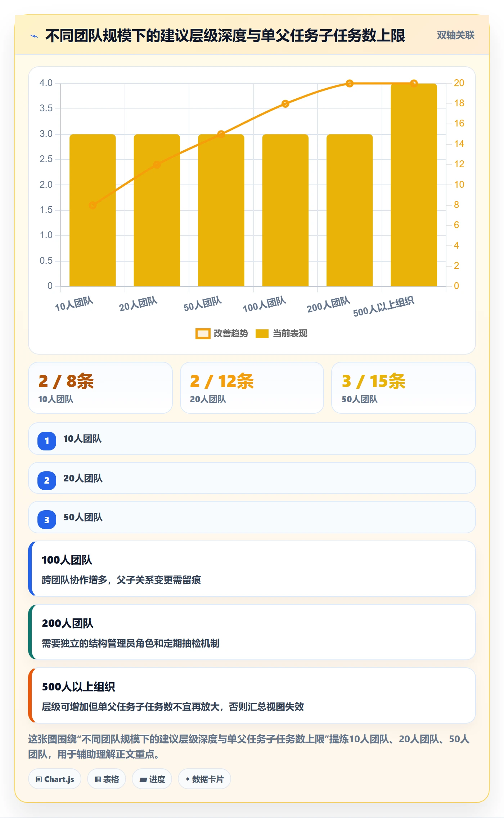This screenshot has height=818, width=504.
Task: Click the 100人团队 bar in chart
Action: pos(285,210)
